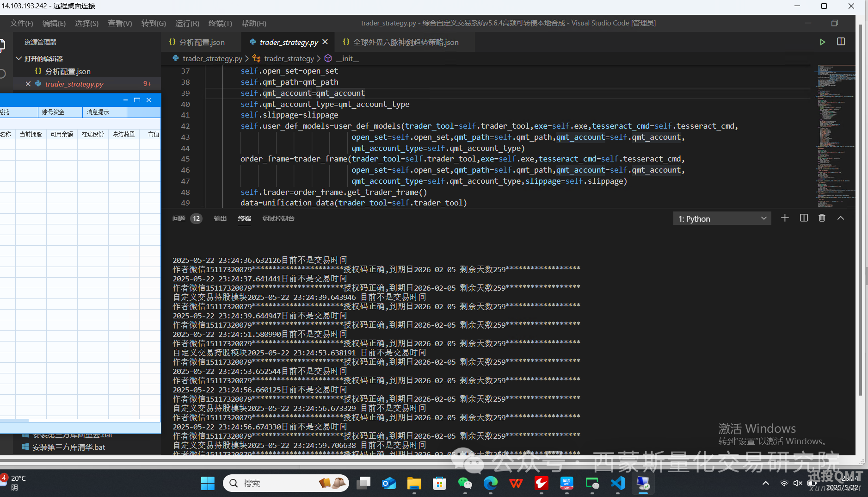Open the Windows Start menu

pyautogui.click(x=208, y=483)
